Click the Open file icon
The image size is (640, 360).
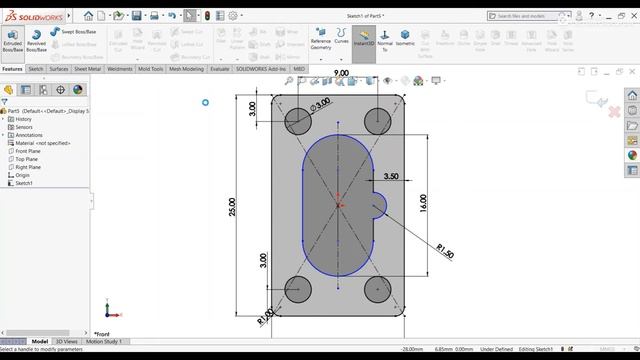(x=118, y=16)
